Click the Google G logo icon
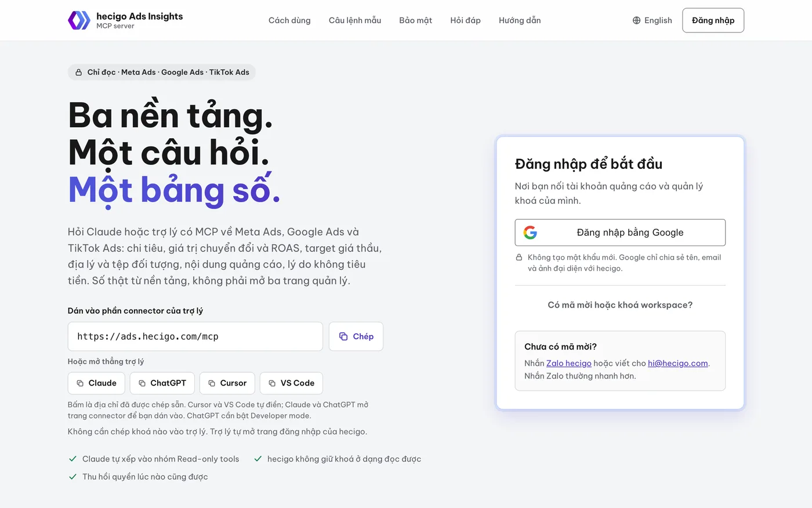 [530, 232]
